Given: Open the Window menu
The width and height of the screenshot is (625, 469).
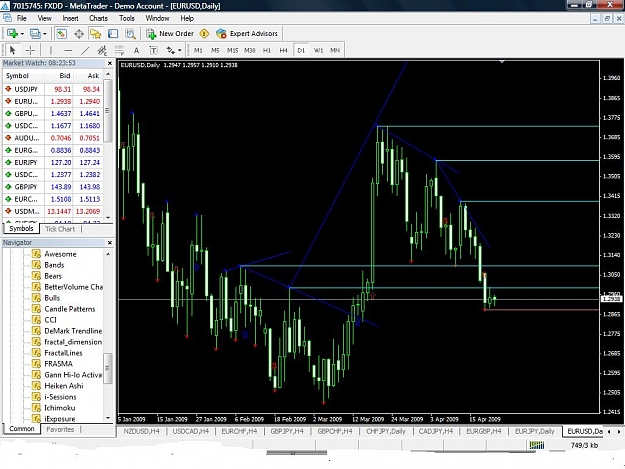Looking at the screenshot, I should (157, 18).
